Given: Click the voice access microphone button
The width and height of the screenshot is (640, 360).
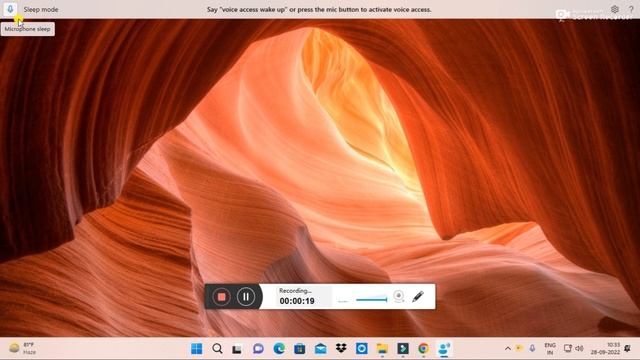Looking at the screenshot, I should [x=10, y=9].
